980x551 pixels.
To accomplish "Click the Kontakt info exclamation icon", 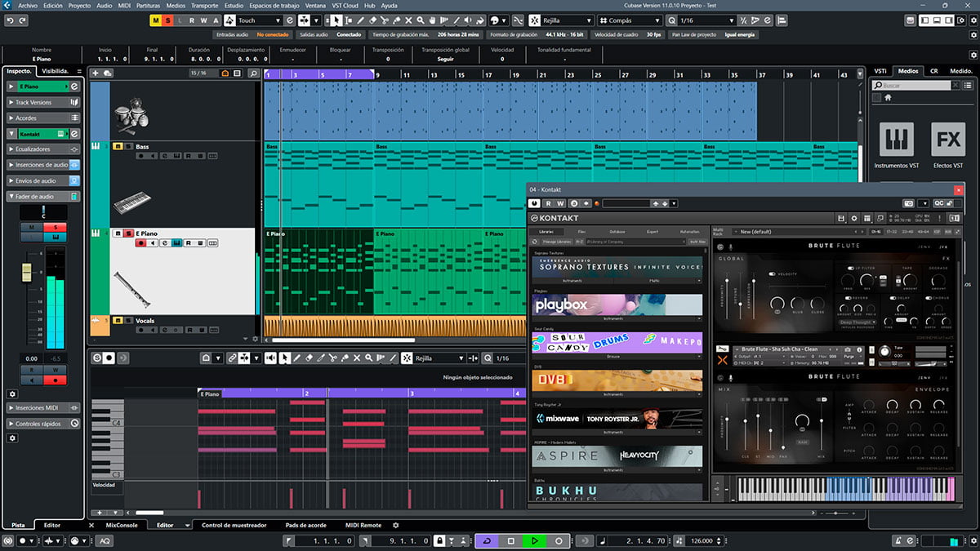I will (939, 218).
